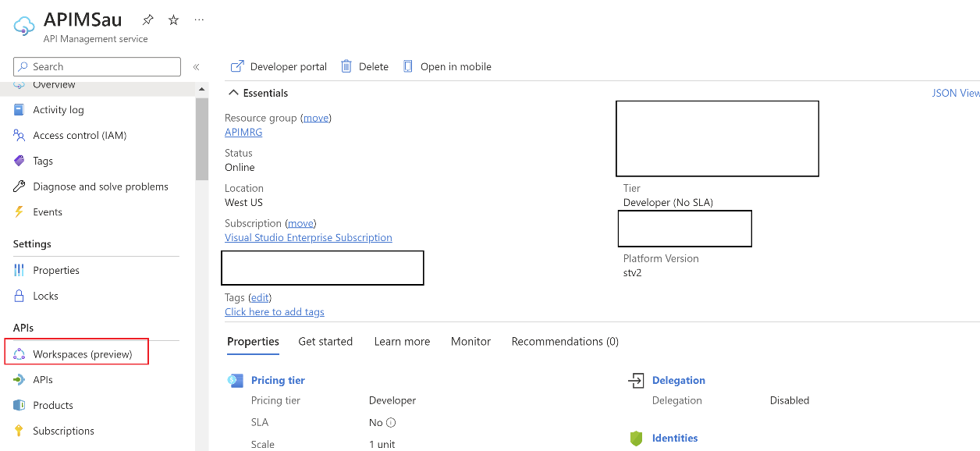
Task: Open Visual Studio Enterprise Subscription link
Action: [308, 237]
